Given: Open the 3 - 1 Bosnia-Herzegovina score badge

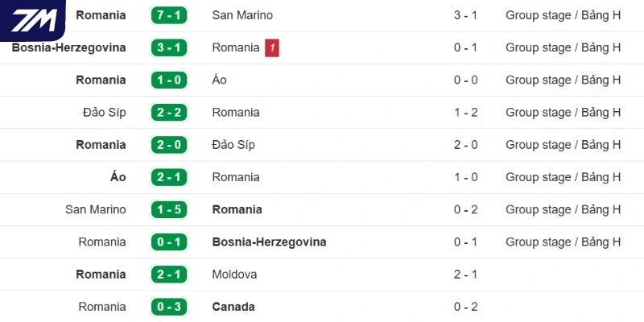Looking at the screenshot, I should 169,47.
